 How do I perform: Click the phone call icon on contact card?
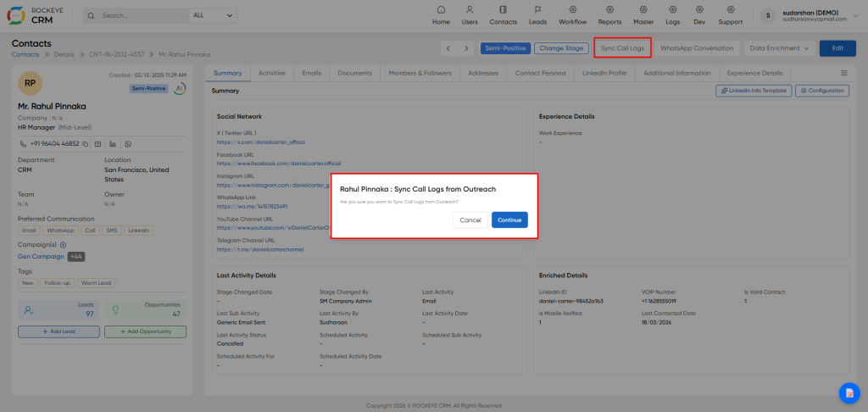tap(23, 144)
